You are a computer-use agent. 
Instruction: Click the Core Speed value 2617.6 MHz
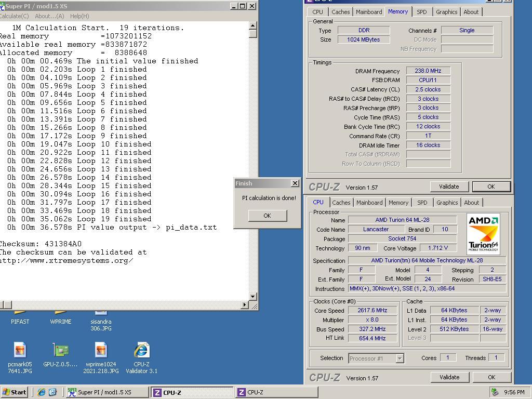372,310
